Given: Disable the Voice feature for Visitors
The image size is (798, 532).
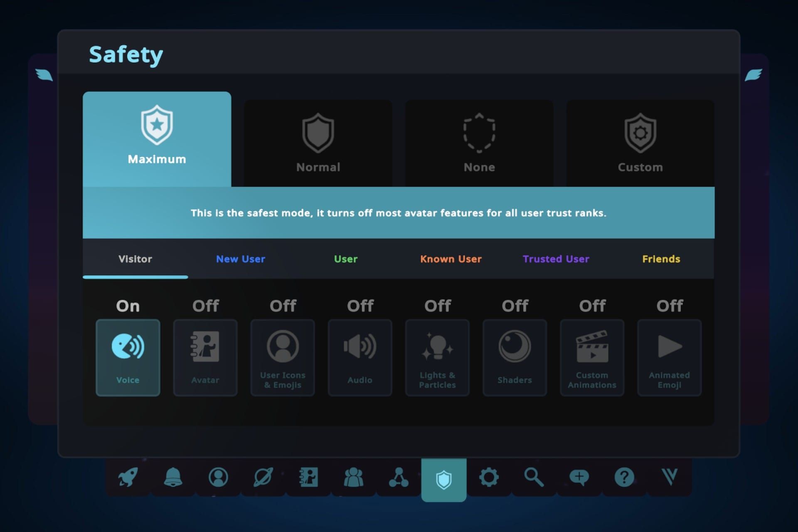Looking at the screenshot, I should 128,357.
